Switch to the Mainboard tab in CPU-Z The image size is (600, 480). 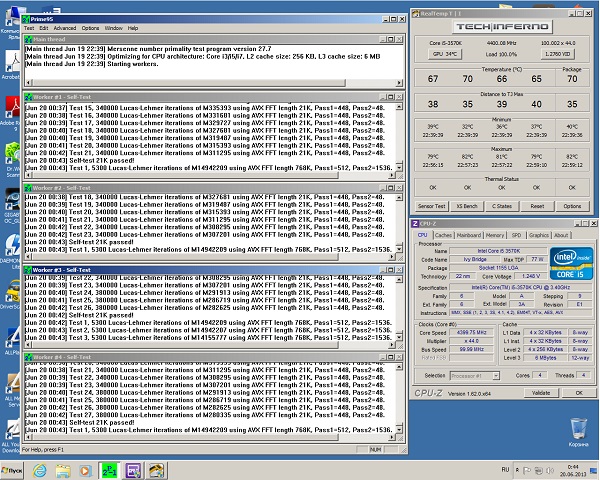pos(468,235)
